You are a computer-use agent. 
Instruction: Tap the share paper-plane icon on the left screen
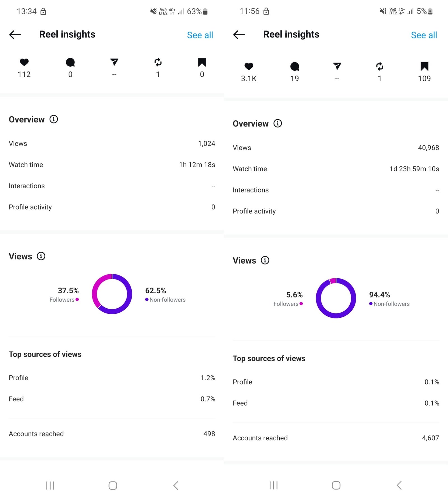(114, 62)
